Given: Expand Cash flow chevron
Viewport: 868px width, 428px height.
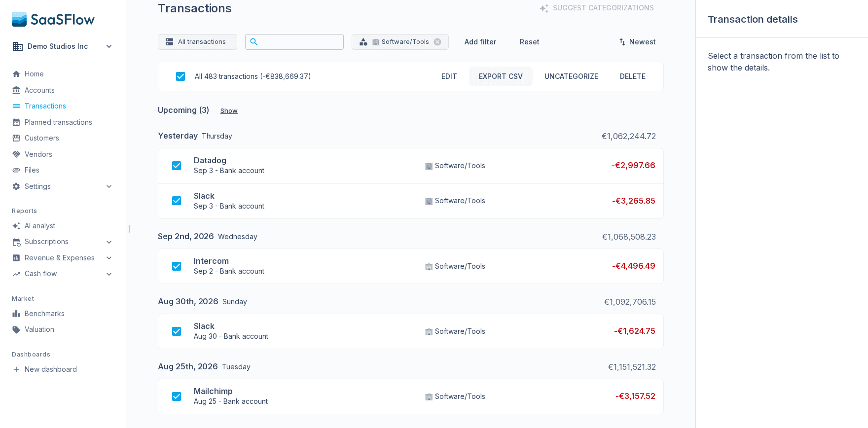Looking at the screenshot, I should pos(109,274).
